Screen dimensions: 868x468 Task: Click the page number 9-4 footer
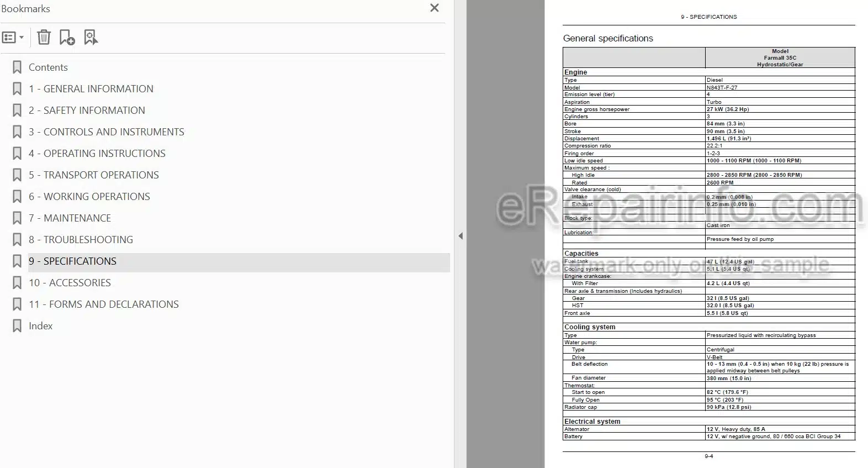click(x=708, y=456)
